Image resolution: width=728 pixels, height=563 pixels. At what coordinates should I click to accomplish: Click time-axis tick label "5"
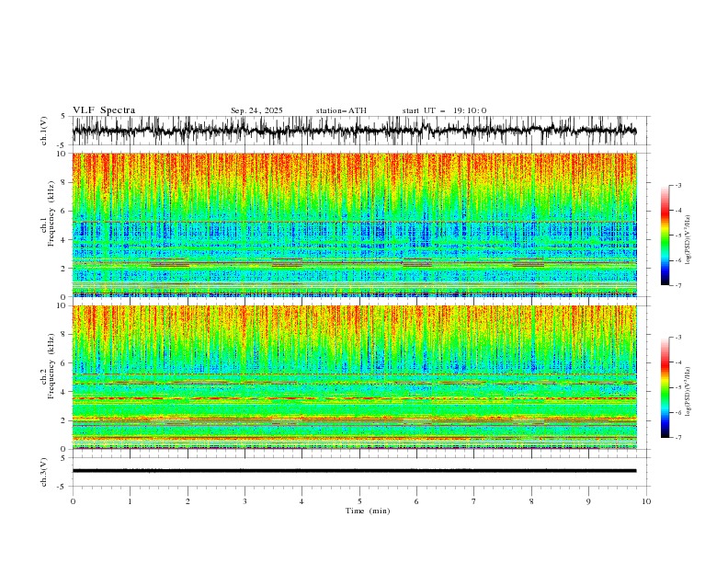[x=359, y=501]
